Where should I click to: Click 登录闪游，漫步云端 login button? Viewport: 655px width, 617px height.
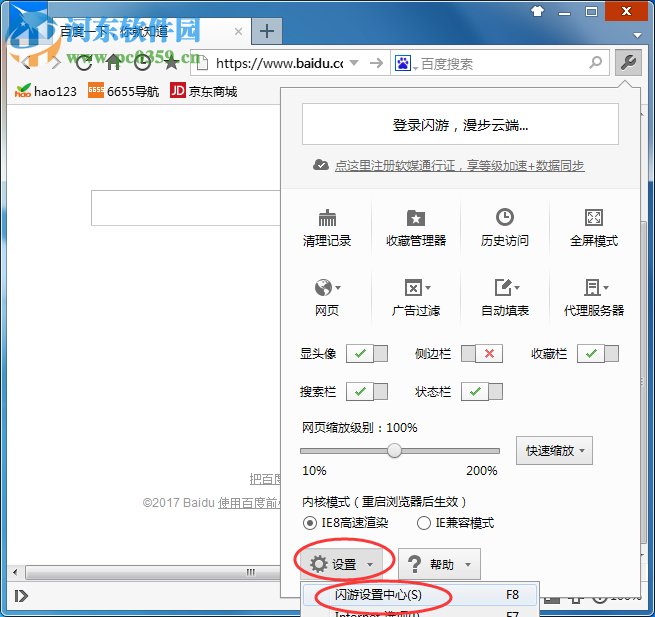(460, 124)
